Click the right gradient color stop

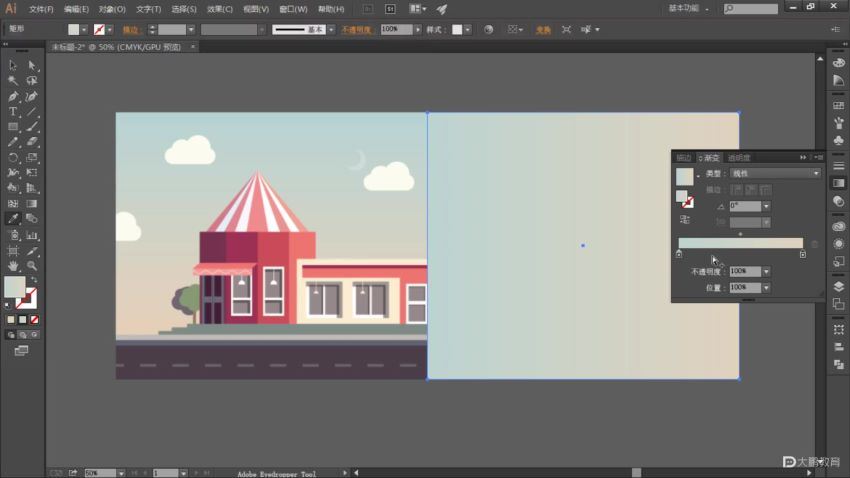point(802,255)
